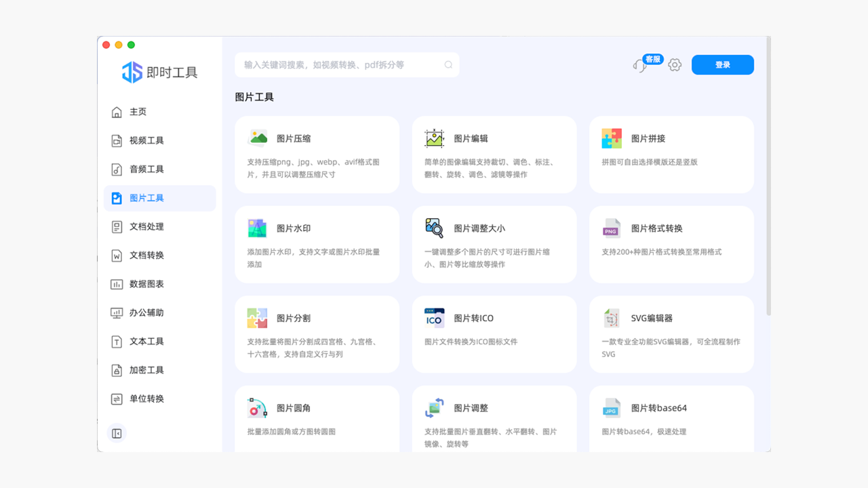Click the 登录 login button
The width and height of the screenshot is (868, 488).
coord(722,64)
